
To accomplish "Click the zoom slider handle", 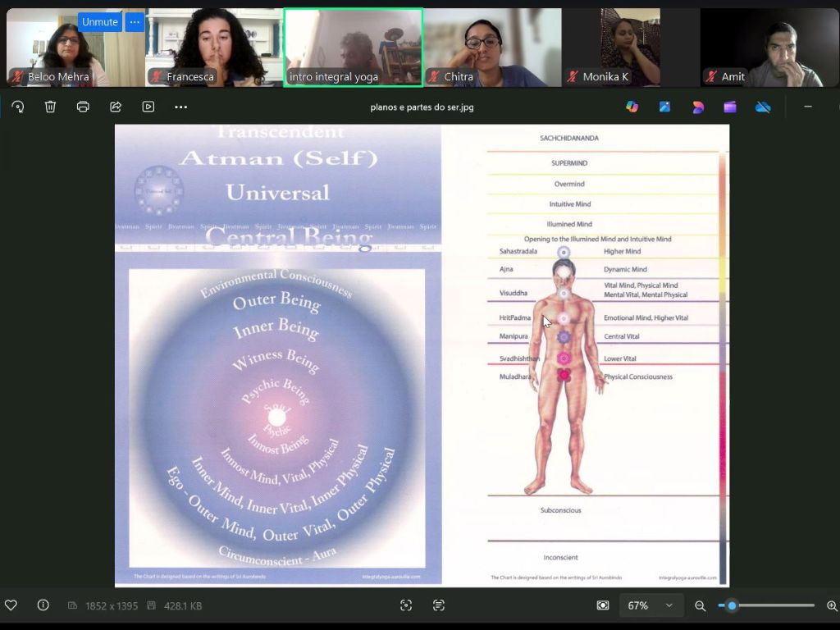I will pos(732,605).
